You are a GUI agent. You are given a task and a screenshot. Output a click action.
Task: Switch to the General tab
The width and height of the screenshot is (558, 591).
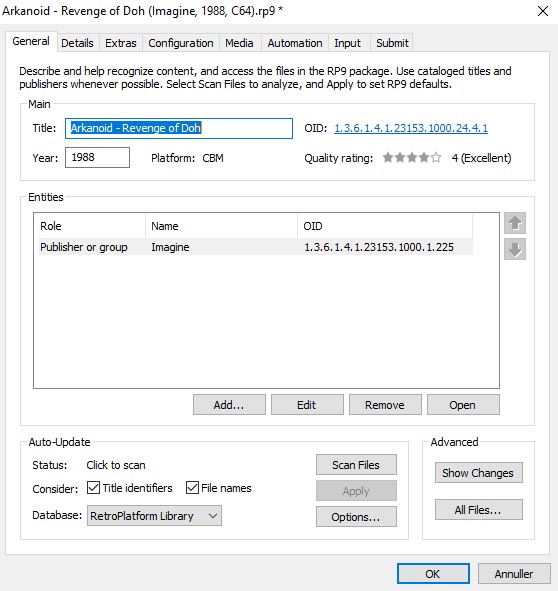pyautogui.click(x=31, y=41)
